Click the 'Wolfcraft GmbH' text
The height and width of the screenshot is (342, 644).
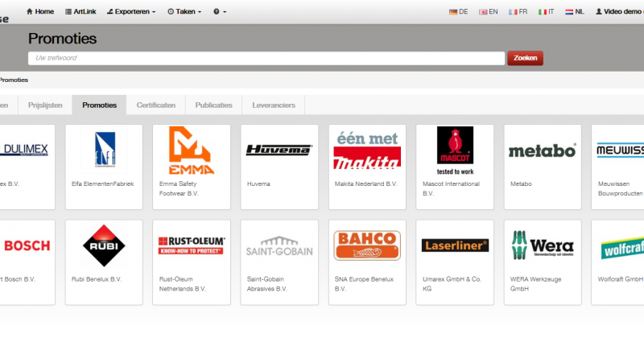click(x=620, y=279)
